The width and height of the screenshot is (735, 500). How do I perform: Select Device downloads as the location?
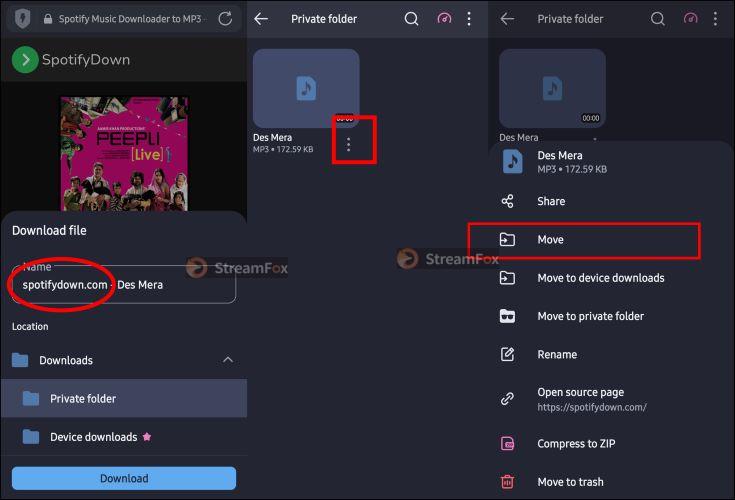tap(124, 437)
